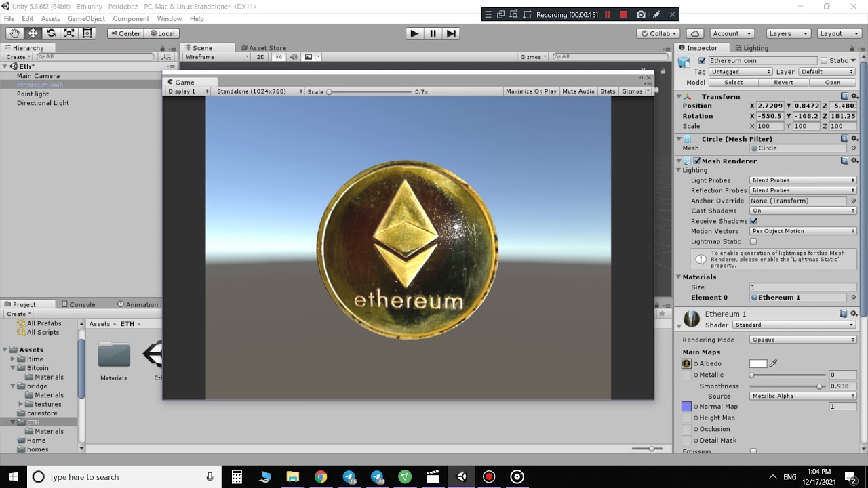Click the Pause button
This screenshot has height=488, width=868.
[x=433, y=33]
